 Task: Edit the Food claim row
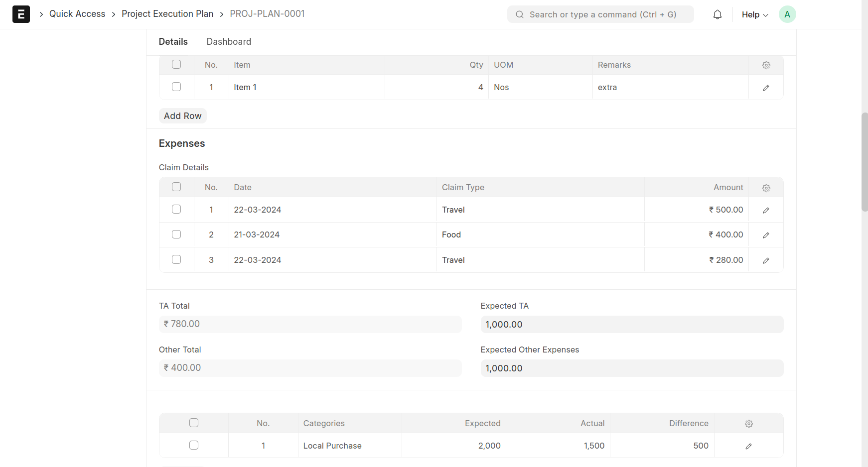[x=766, y=235]
